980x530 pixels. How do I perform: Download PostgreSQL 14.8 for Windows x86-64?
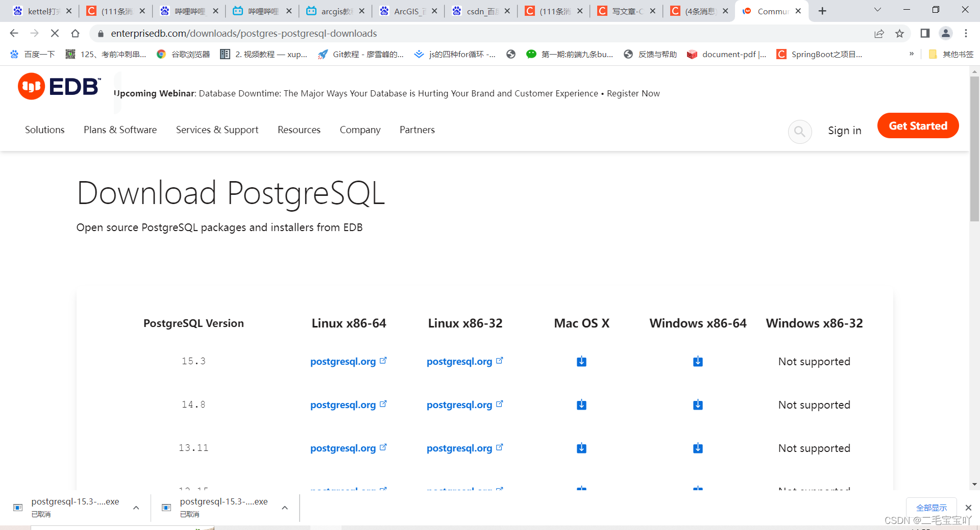point(698,405)
